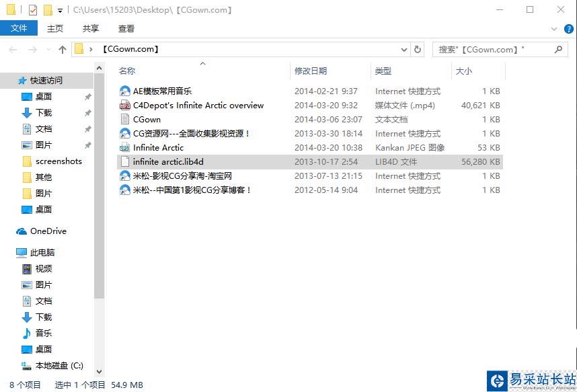Click the 56,280 KB size cell

pos(481,161)
